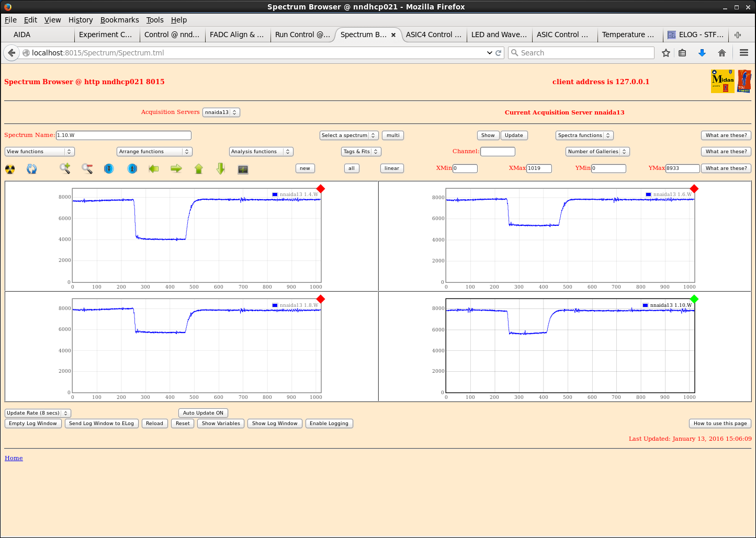Click the Empty Log Window button
This screenshot has width=756, height=538.
tap(33, 423)
